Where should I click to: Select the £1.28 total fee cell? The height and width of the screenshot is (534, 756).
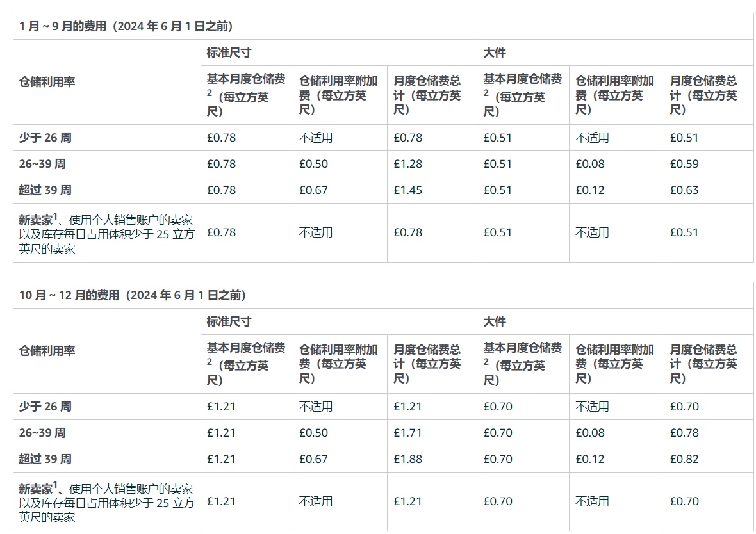coord(408,164)
